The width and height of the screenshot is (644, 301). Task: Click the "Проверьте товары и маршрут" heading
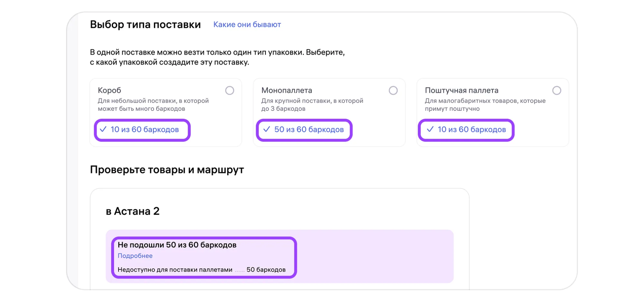(167, 170)
